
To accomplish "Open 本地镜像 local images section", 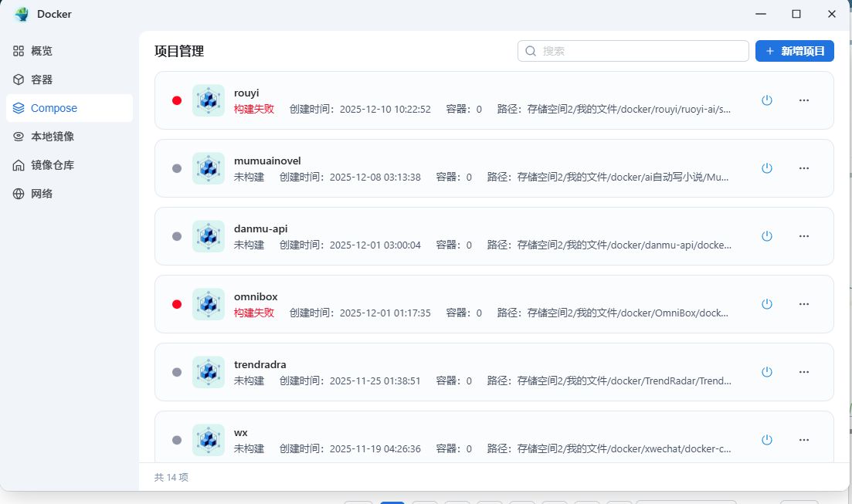I will pos(19,136).
